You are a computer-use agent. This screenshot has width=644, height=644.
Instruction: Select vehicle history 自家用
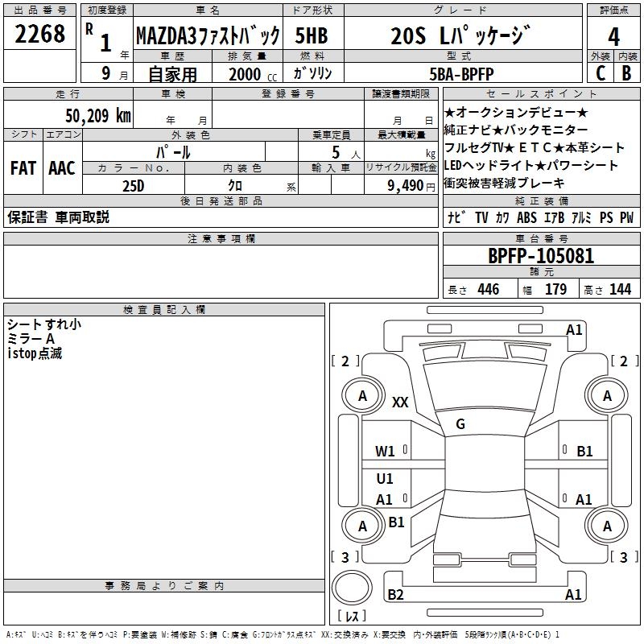tap(172, 74)
